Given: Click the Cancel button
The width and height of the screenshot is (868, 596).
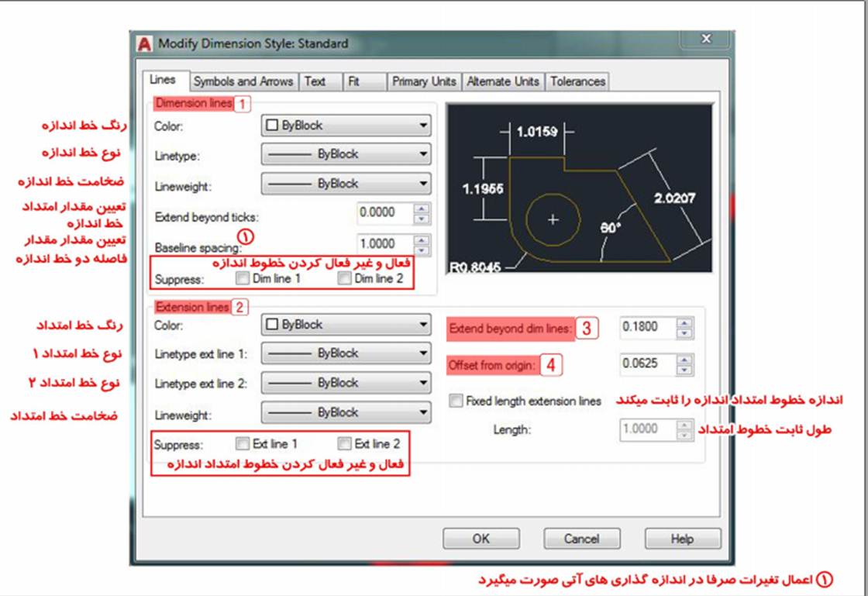Looking at the screenshot, I should (582, 539).
